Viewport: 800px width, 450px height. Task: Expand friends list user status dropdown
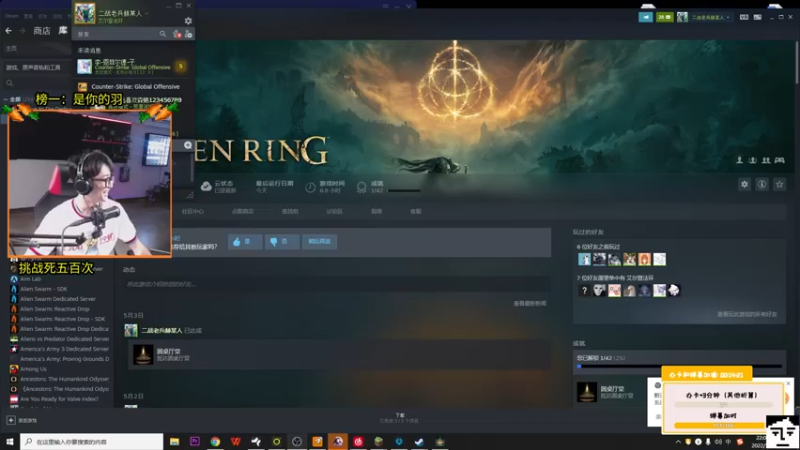(x=147, y=13)
